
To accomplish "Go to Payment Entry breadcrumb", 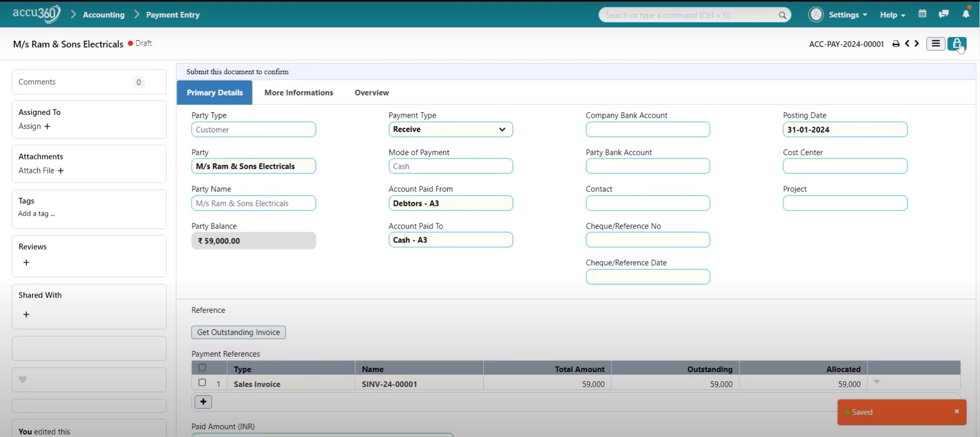I will [x=173, y=15].
